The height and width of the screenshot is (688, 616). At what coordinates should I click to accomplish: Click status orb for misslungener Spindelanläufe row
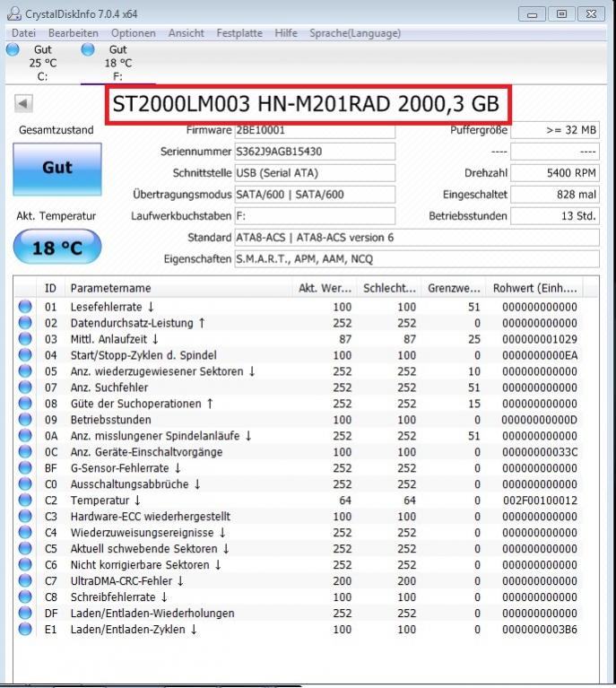25,436
